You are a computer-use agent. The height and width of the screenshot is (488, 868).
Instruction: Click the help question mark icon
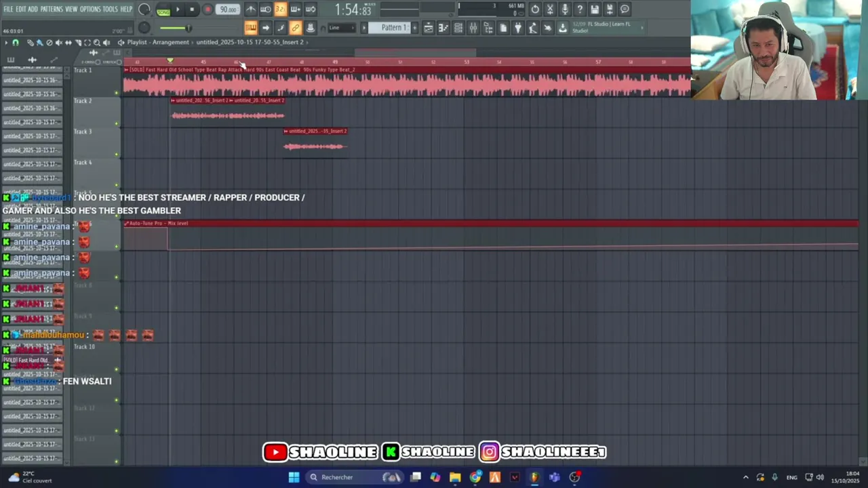(580, 9)
